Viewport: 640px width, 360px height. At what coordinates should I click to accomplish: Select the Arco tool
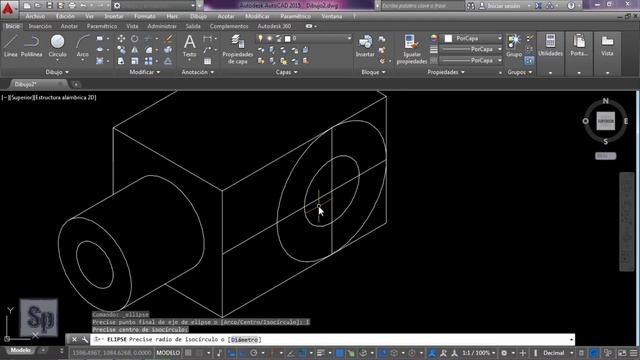point(82,46)
